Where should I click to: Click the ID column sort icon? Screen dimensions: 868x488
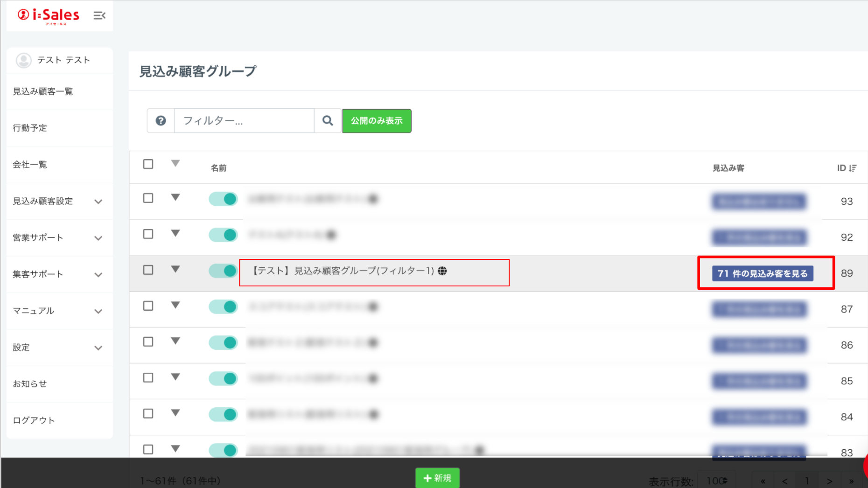point(853,168)
